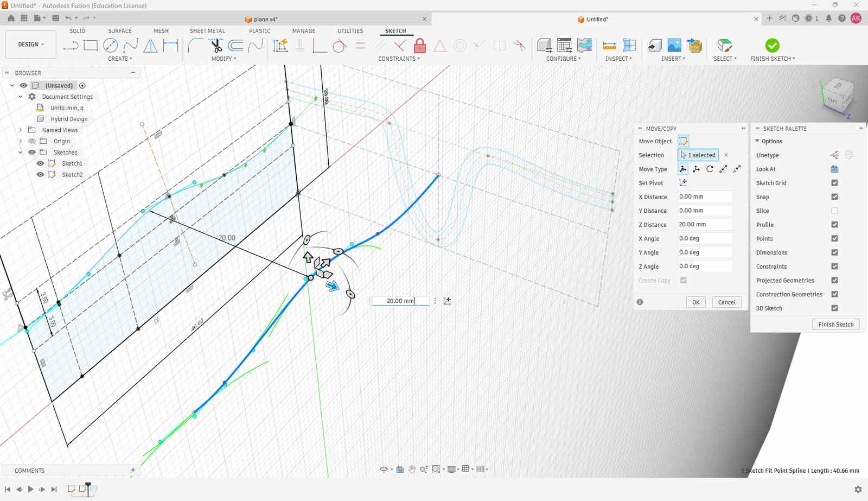868x501 pixels.
Task: Toggle the Profile checkbox
Action: tap(834, 225)
